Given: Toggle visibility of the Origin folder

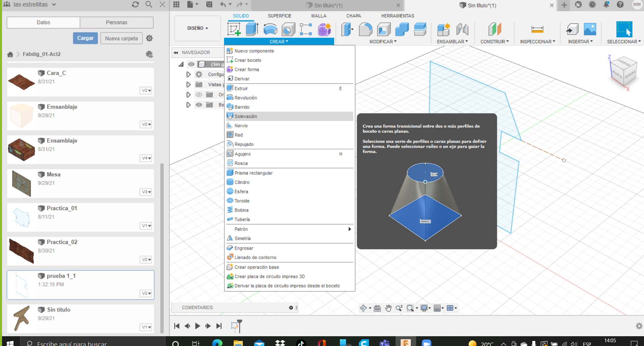Looking at the screenshot, I should tap(199, 95).
